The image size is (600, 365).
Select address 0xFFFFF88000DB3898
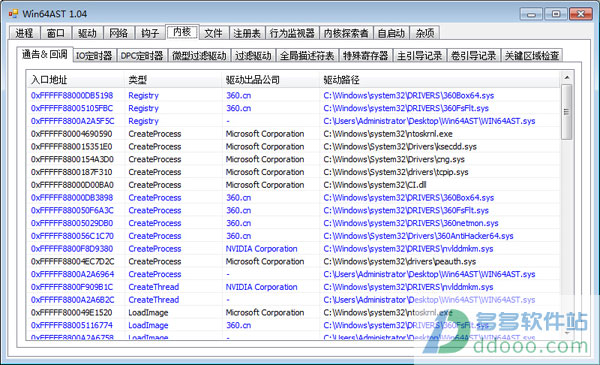72,198
